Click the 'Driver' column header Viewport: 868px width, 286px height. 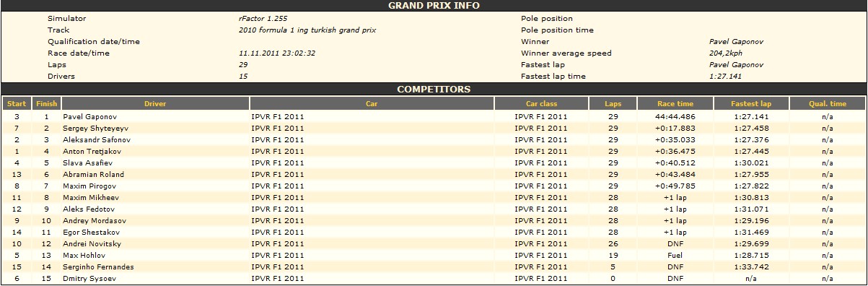[x=155, y=104]
